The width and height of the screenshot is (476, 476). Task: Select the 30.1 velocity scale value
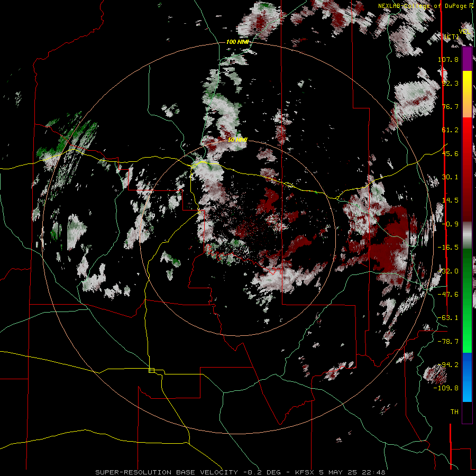(x=450, y=177)
